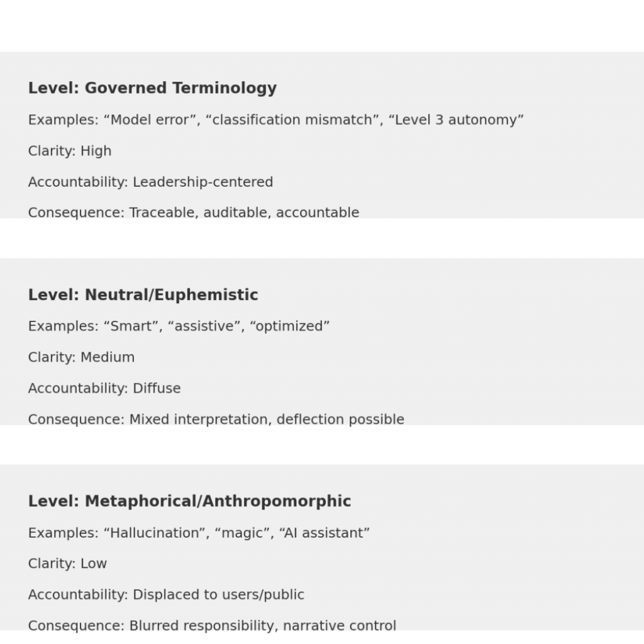
Task: Click the Metaphorical/Anthropomorphic level heading
Action: (x=189, y=501)
